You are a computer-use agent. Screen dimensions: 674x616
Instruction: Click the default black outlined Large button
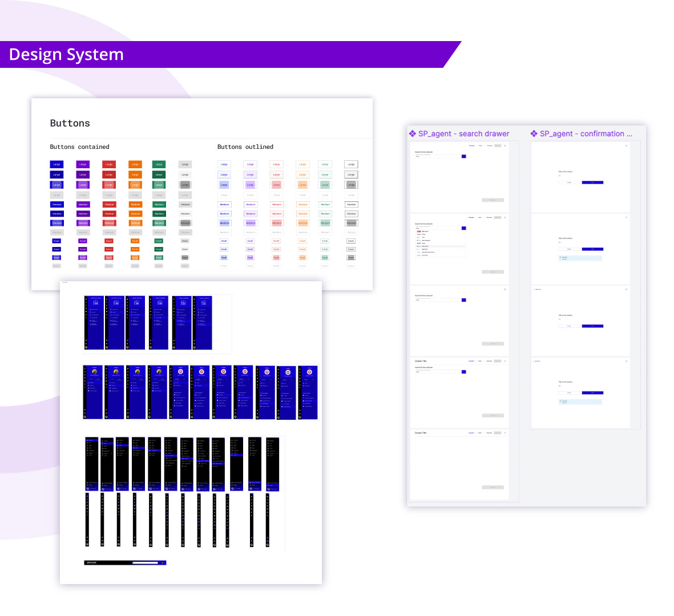tap(351, 164)
